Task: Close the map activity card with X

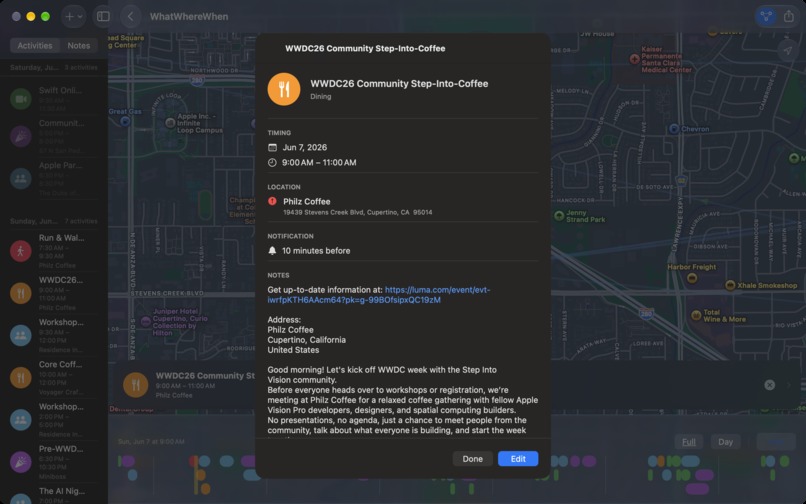Action: [x=770, y=385]
